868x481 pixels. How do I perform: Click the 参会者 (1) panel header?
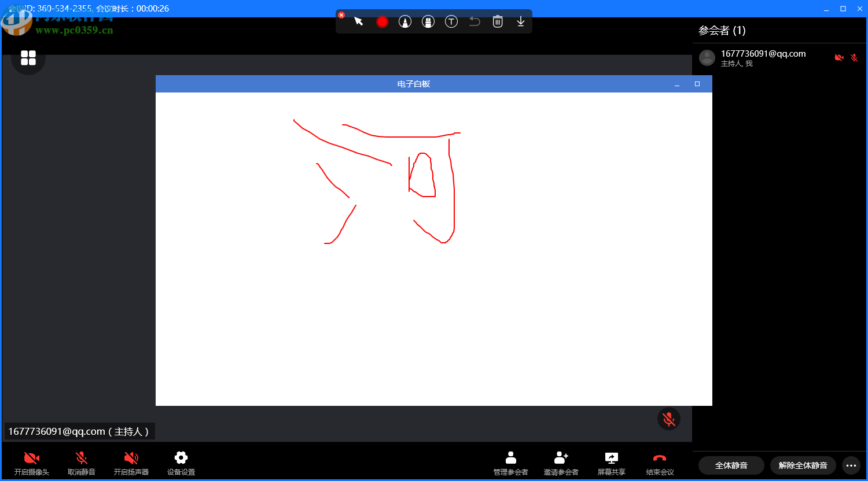(x=722, y=31)
